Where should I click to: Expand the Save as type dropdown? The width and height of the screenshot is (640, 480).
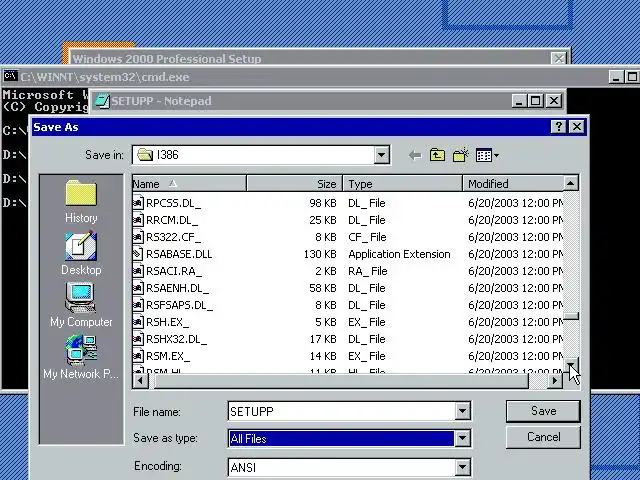[x=462, y=438]
